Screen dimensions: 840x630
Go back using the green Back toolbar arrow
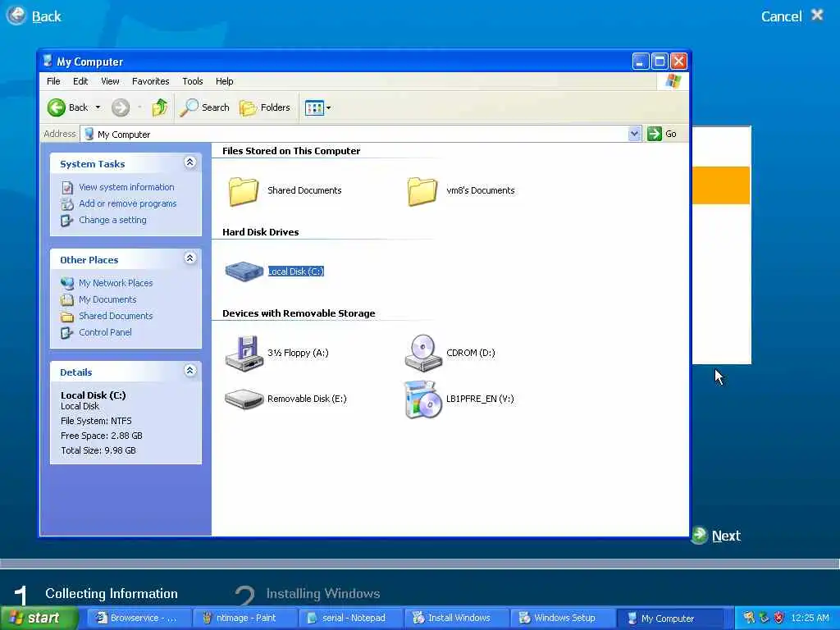pos(57,107)
